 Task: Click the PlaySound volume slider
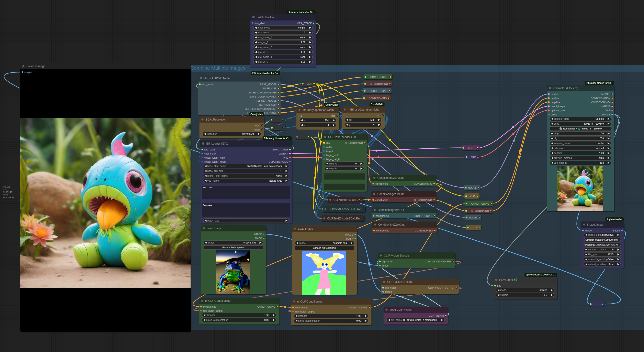[x=525, y=295]
